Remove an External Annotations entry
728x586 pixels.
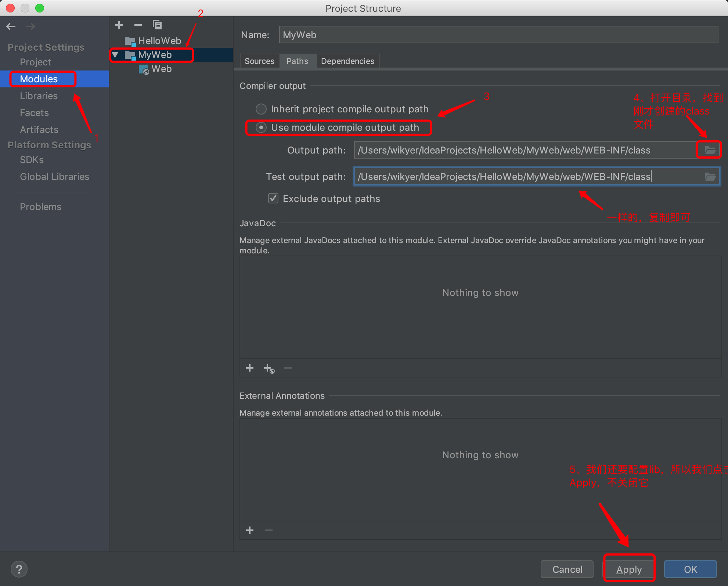[x=268, y=530]
